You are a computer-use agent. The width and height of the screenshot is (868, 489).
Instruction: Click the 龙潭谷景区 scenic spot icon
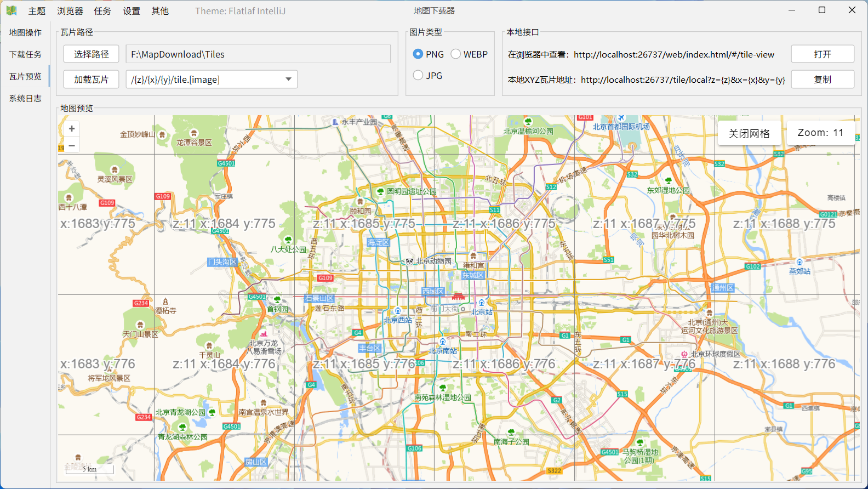(193, 133)
